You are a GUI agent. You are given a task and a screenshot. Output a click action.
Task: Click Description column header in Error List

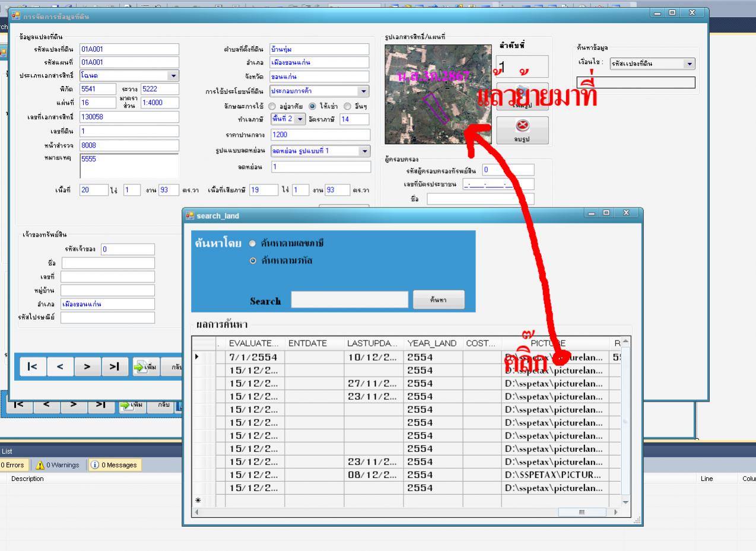click(x=27, y=479)
